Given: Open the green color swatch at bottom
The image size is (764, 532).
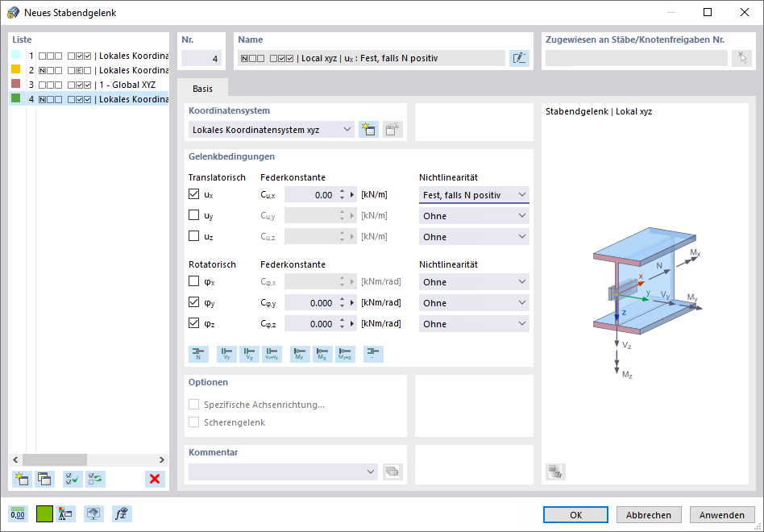Looking at the screenshot, I should (x=44, y=514).
